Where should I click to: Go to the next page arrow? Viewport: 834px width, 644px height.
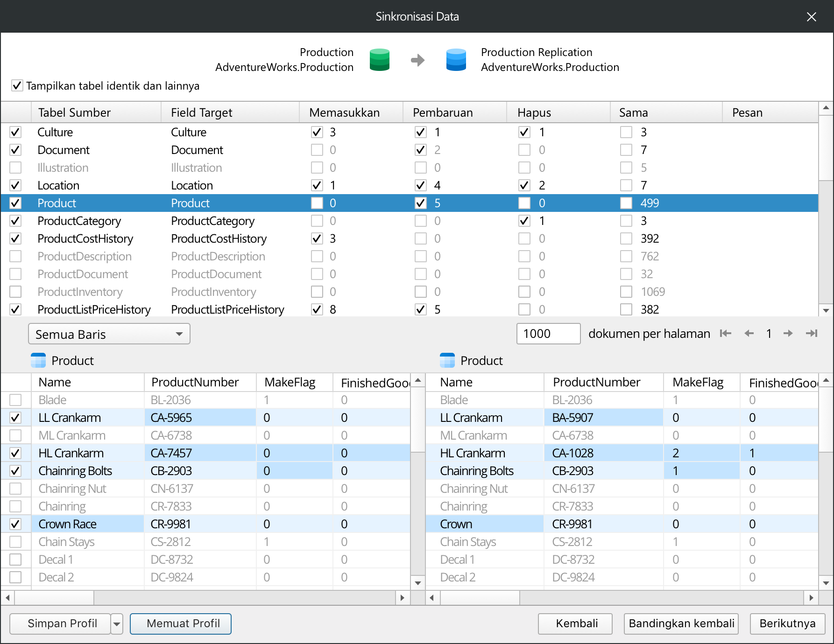point(788,333)
